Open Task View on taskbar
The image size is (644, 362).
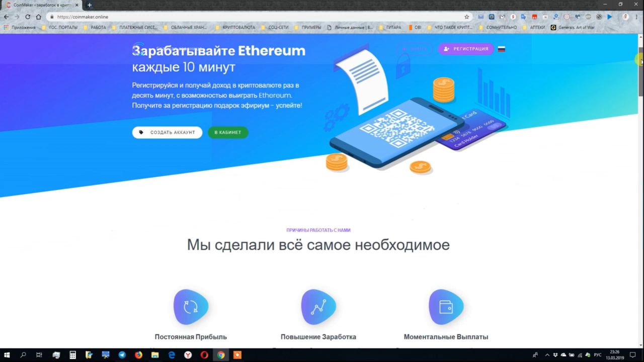39,355
